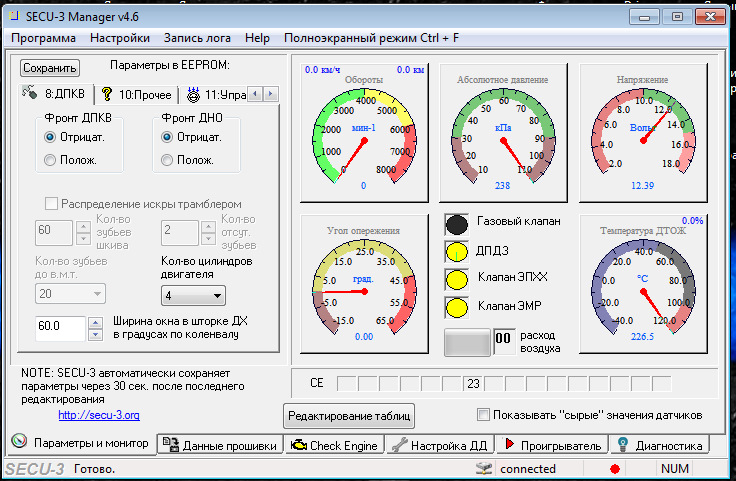Image resolution: width=736 pixels, height=481 pixels.
Task: Click the lightbulb icon on Диагностика tab
Action: pos(623,444)
